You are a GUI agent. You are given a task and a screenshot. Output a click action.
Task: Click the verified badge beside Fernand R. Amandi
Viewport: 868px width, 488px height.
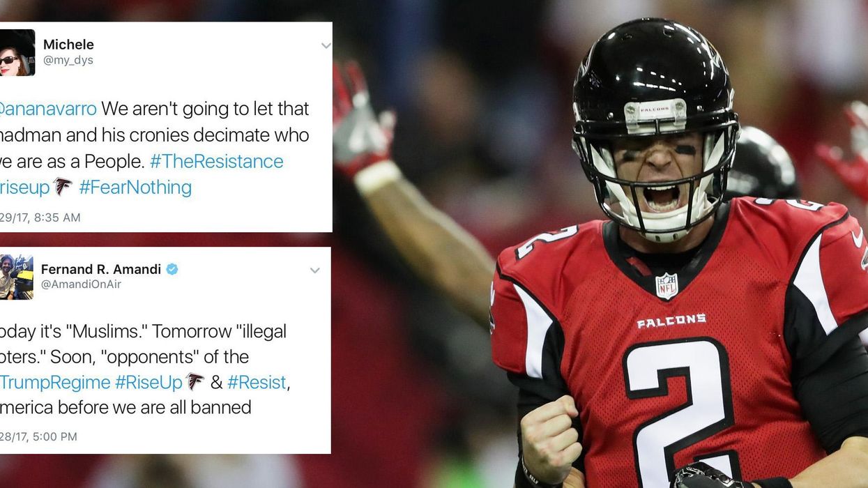coord(172,269)
